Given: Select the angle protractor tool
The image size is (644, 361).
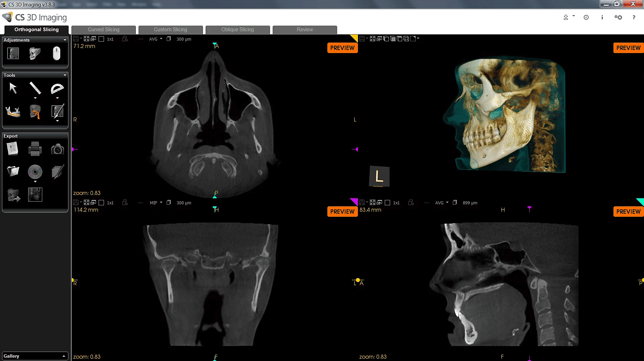Looking at the screenshot, I should [57, 89].
